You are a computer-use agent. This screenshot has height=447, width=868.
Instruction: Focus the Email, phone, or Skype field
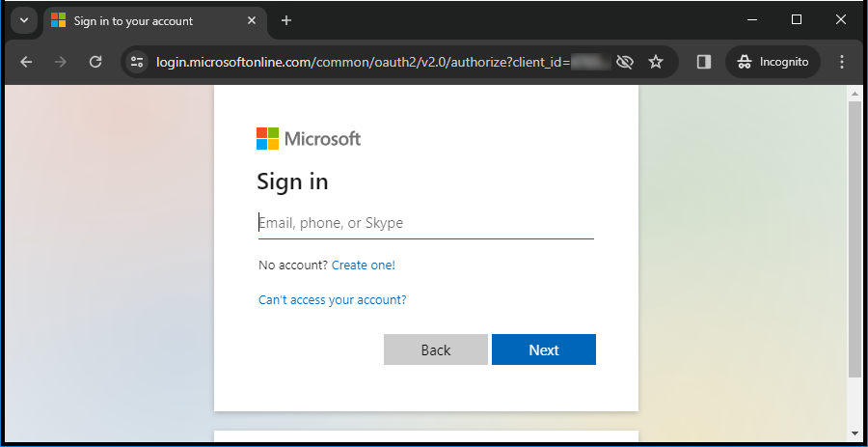[x=425, y=223]
